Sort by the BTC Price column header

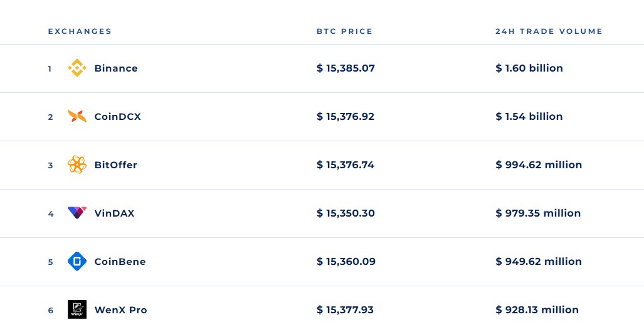344,31
